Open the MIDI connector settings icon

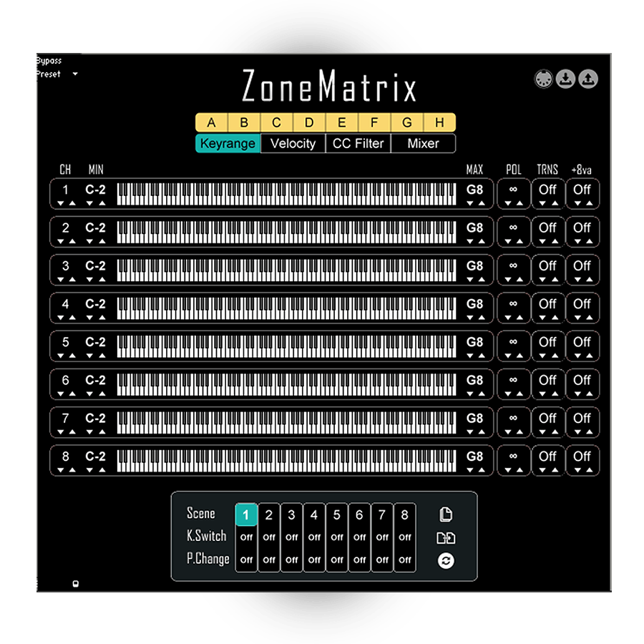click(x=543, y=79)
